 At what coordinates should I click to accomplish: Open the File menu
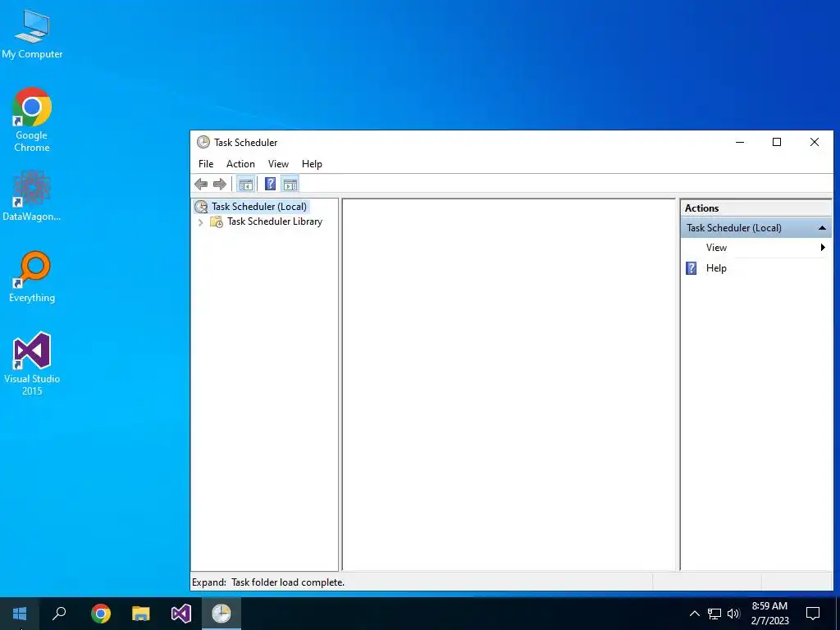pyautogui.click(x=206, y=164)
